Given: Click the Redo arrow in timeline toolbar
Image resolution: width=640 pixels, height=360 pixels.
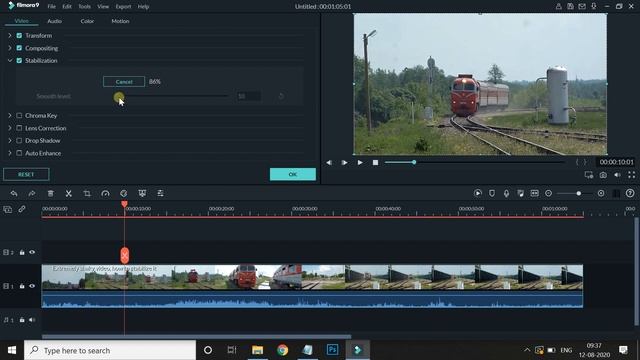Looking at the screenshot, I should [32, 193].
